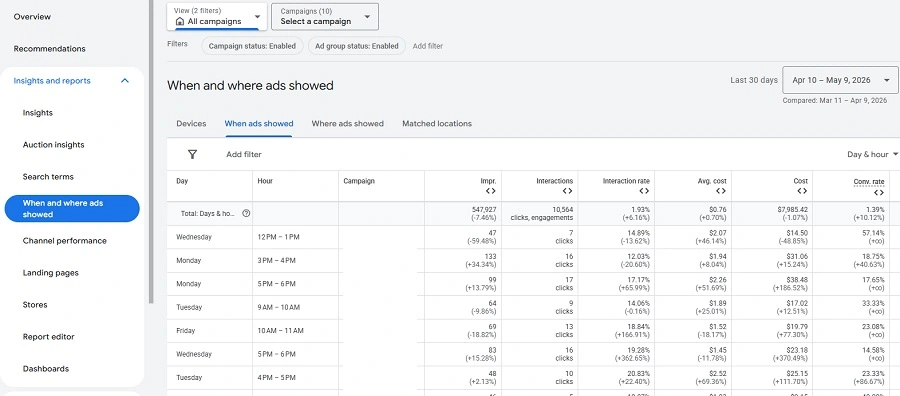900x396 pixels.
Task: Open Overview in the sidebar
Action: coord(32,17)
